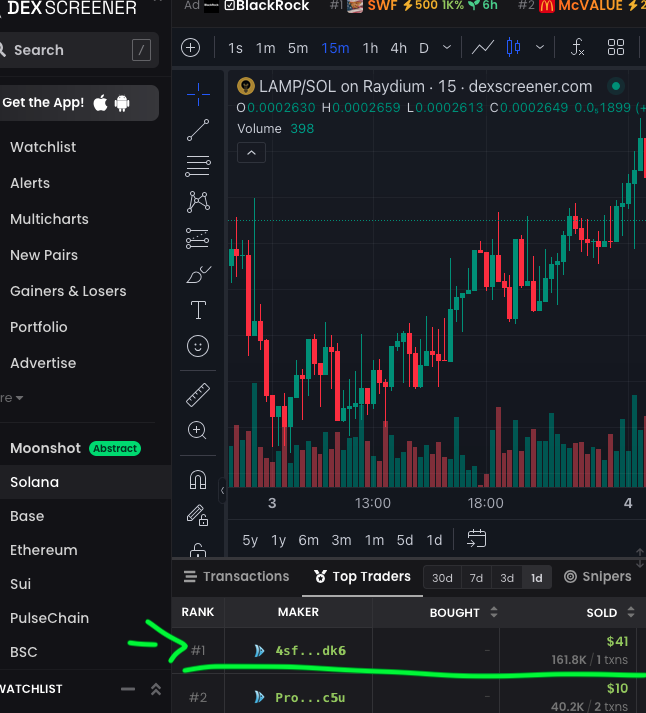Switch to the Top Traders tab
This screenshot has width=646, height=713.
coord(362,577)
